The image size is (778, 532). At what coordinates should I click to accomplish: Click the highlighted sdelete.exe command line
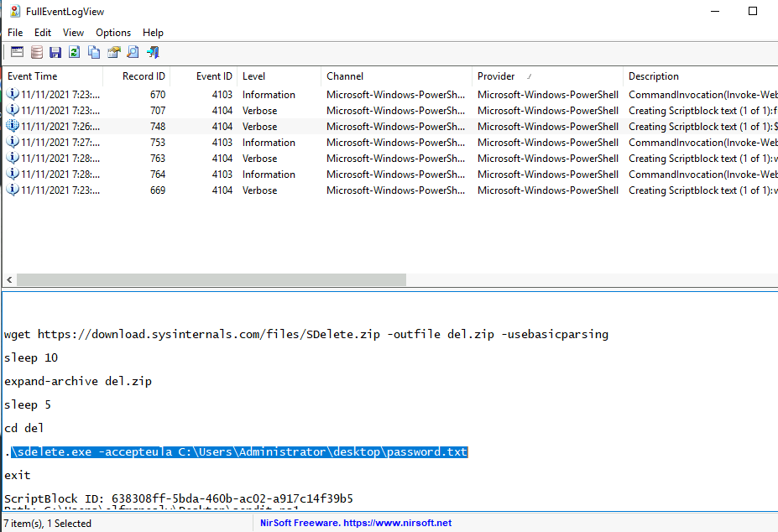coord(239,452)
